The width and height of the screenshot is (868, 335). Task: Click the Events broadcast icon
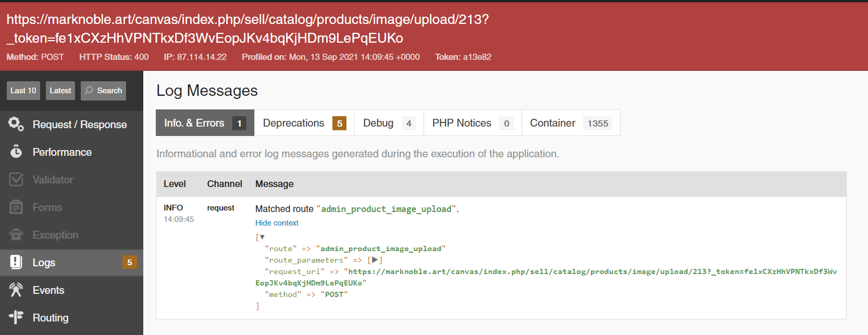pyautogui.click(x=16, y=290)
